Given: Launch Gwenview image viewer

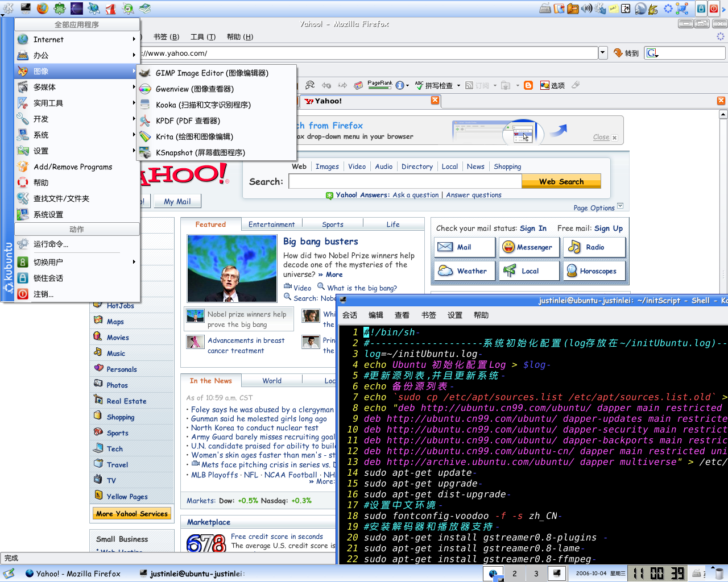Looking at the screenshot, I should point(216,89).
